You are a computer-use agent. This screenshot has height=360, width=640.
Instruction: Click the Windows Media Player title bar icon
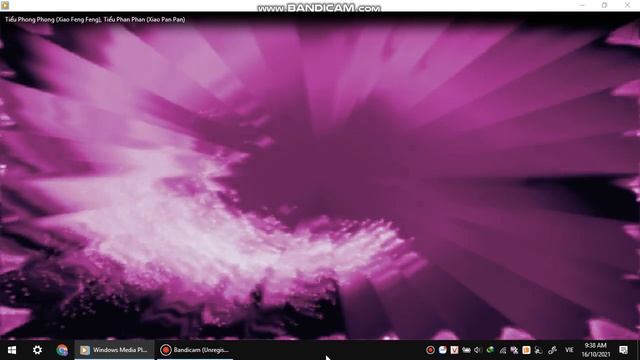click(x=5, y=5)
